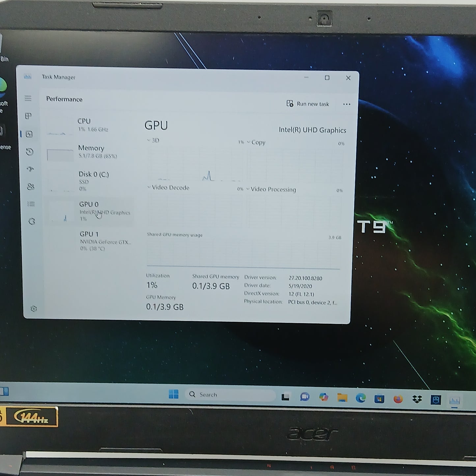
Task: Click the Intel(R) UHD Graphics title text
Action: [312, 130]
